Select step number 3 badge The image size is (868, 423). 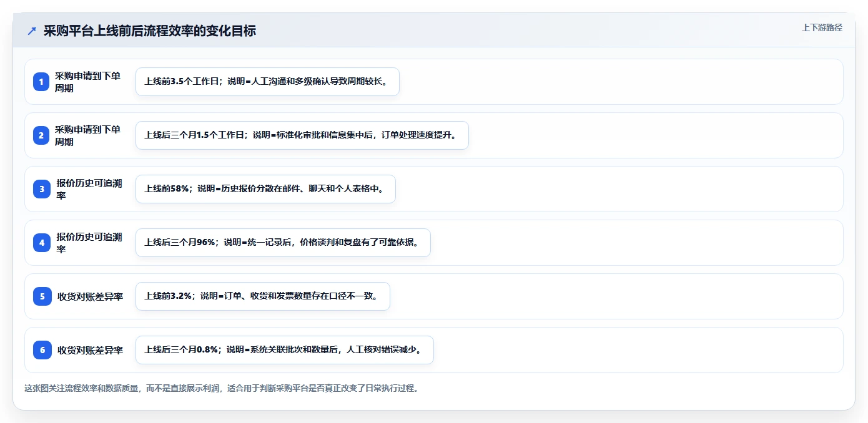[x=41, y=189]
